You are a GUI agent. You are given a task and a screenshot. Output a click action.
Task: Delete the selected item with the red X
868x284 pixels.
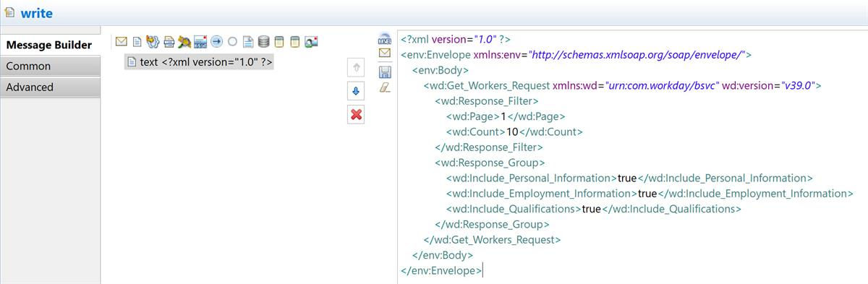coord(356,114)
